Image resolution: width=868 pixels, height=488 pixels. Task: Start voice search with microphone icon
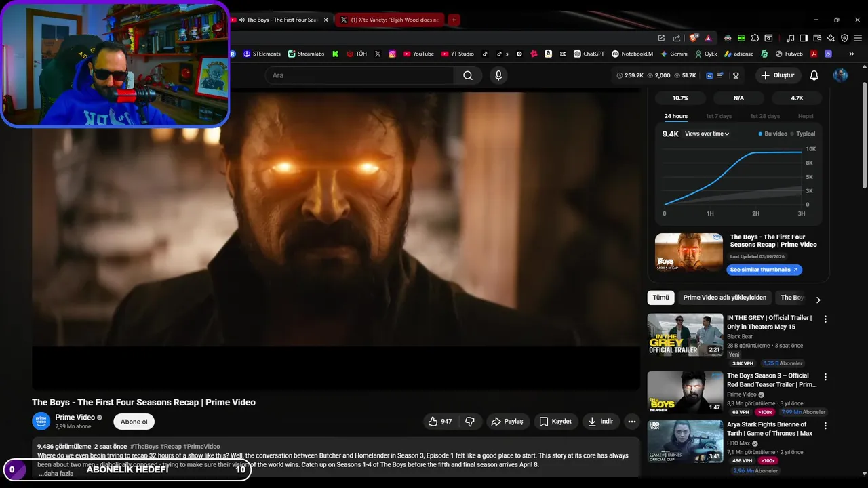click(499, 75)
